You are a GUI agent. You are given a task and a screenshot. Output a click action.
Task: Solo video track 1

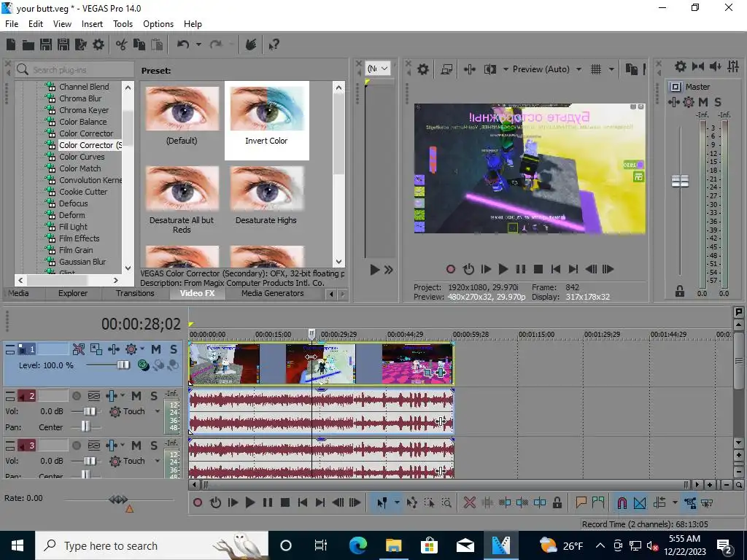[x=174, y=349]
